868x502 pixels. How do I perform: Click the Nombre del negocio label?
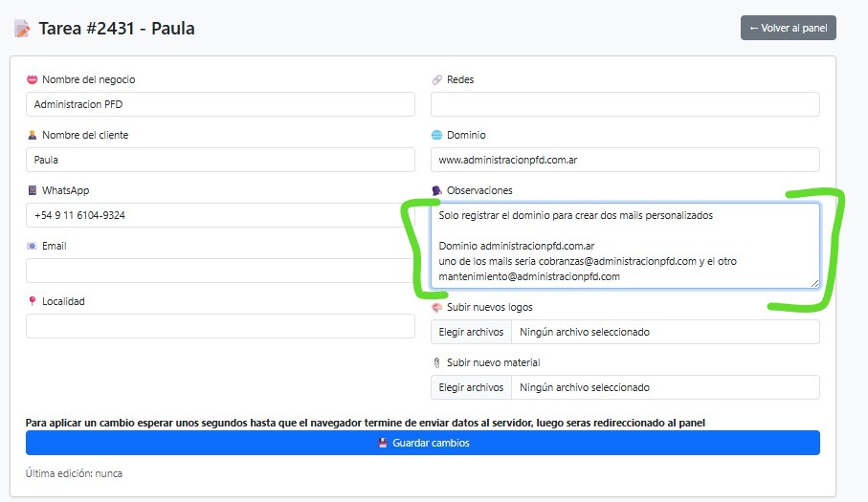coord(89,79)
